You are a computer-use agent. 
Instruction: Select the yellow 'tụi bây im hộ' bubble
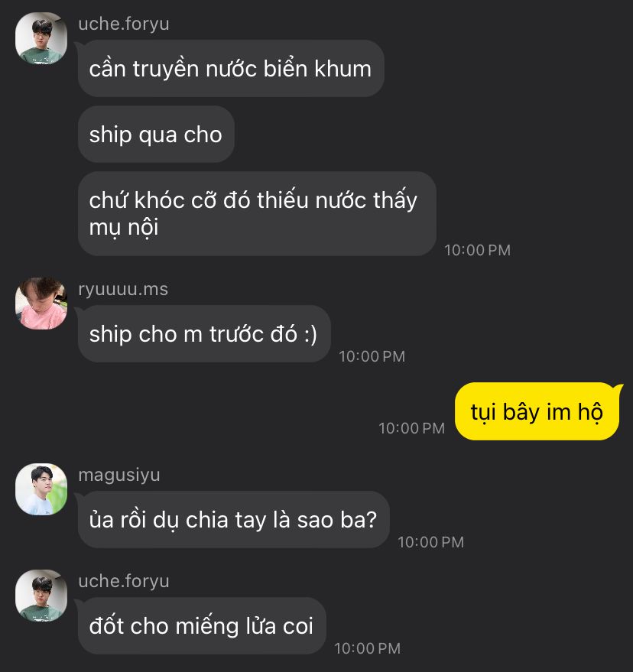pyautogui.click(x=537, y=411)
